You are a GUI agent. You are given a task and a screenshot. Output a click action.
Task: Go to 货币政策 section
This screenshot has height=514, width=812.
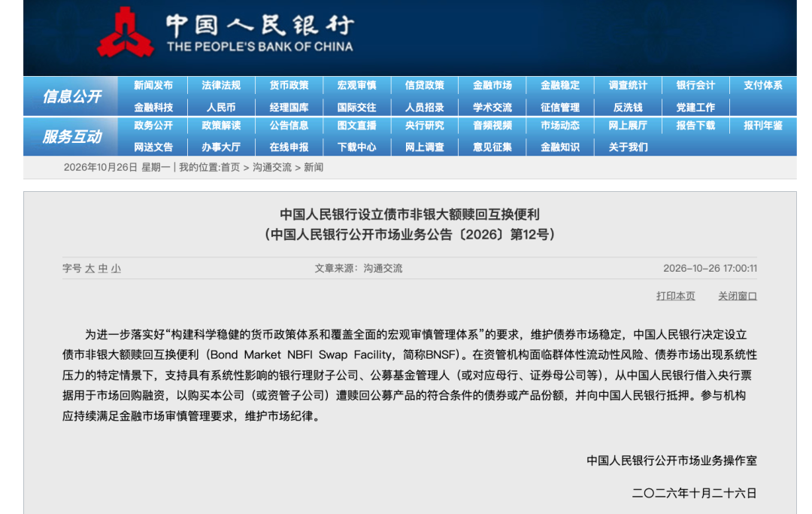tap(289, 86)
